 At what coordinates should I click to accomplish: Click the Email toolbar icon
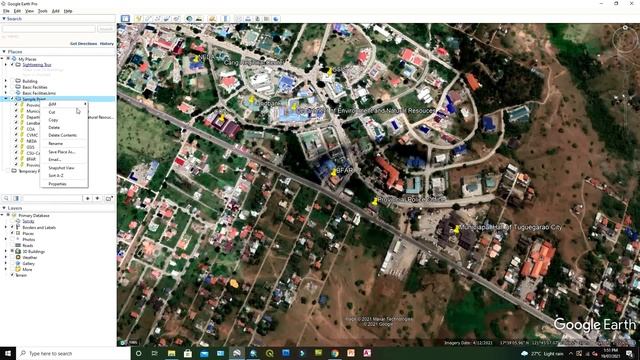[238, 19]
